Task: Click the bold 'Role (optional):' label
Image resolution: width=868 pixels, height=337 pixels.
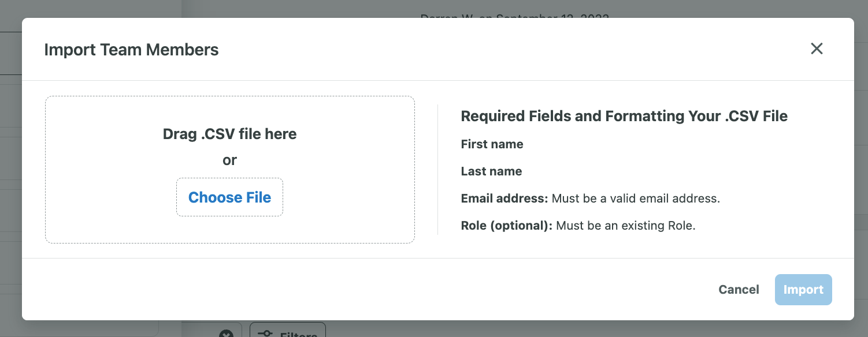Action: pos(506,226)
